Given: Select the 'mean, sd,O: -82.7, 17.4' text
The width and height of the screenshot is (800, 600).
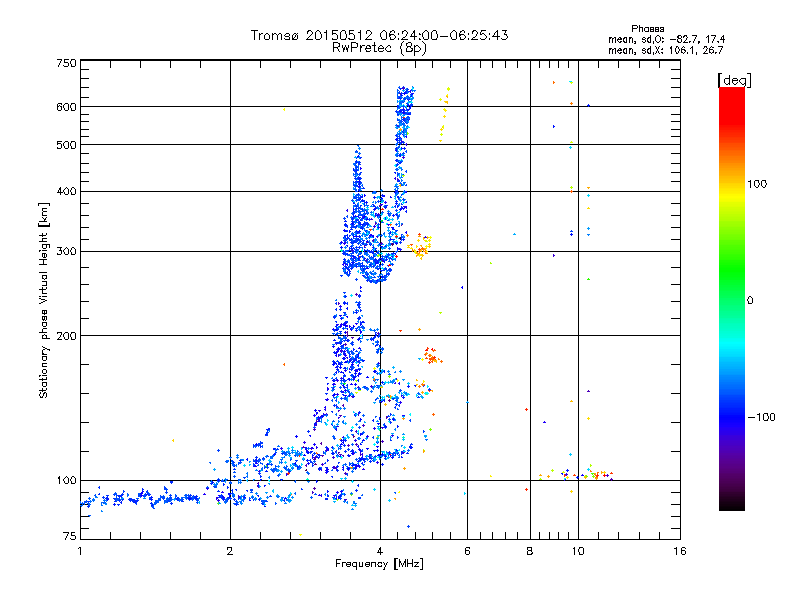Looking at the screenshot, I should pos(666,39).
